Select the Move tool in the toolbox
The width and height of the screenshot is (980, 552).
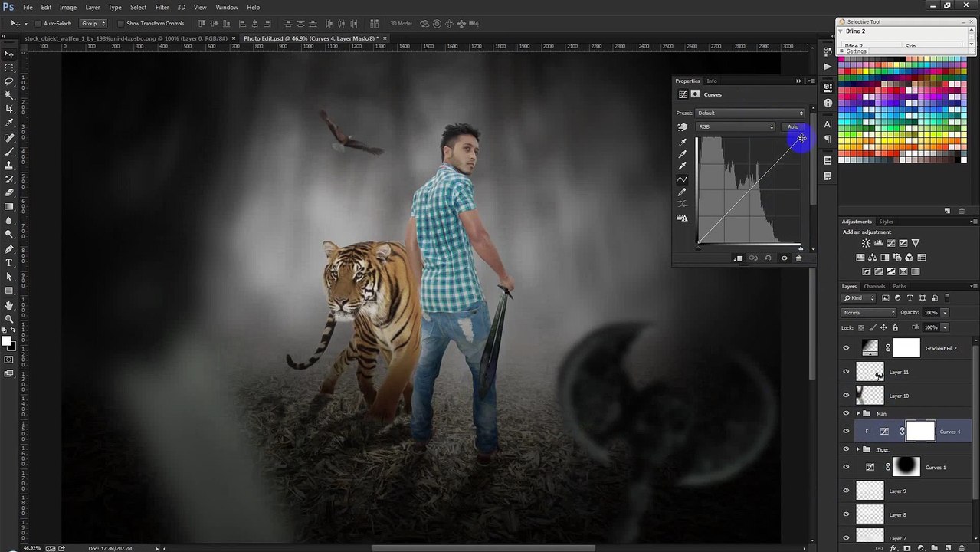point(9,54)
